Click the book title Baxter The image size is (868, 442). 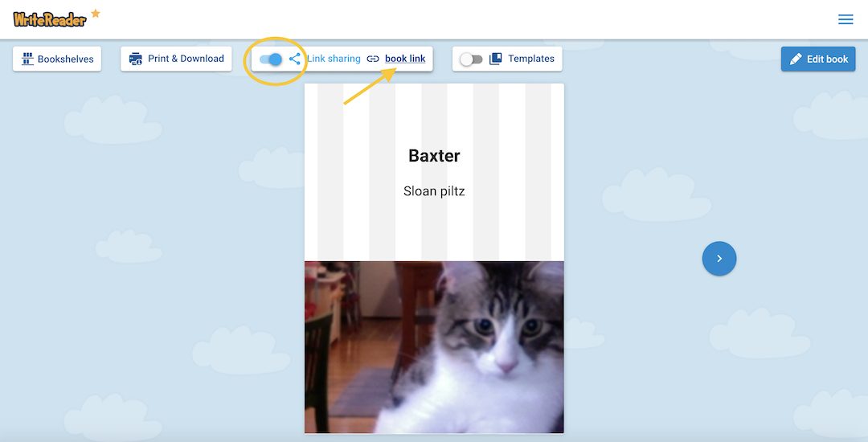[434, 155]
